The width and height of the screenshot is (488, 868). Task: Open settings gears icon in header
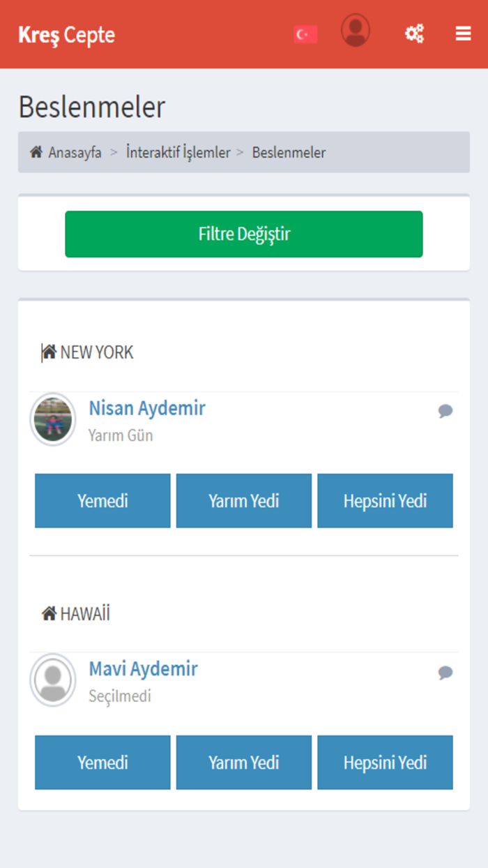pos(415,33)
